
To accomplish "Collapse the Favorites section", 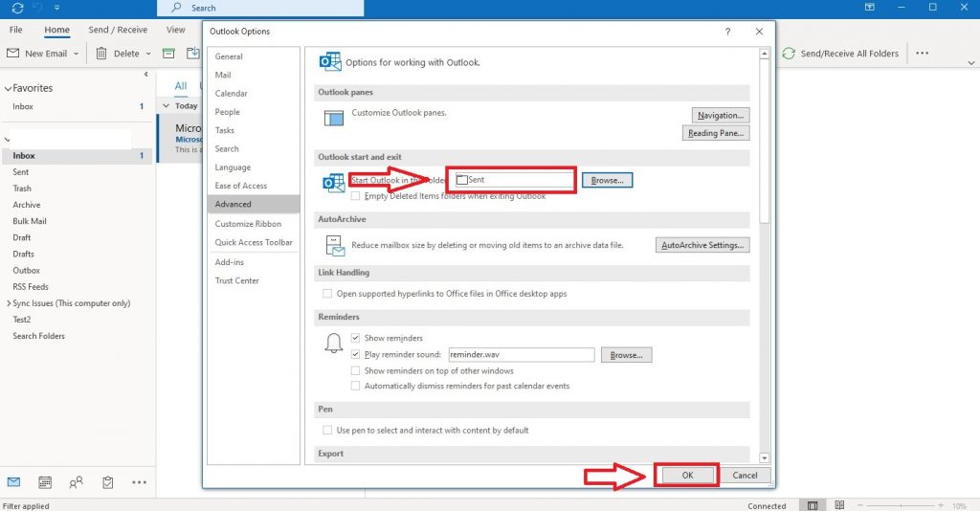I will pos(8,89).
